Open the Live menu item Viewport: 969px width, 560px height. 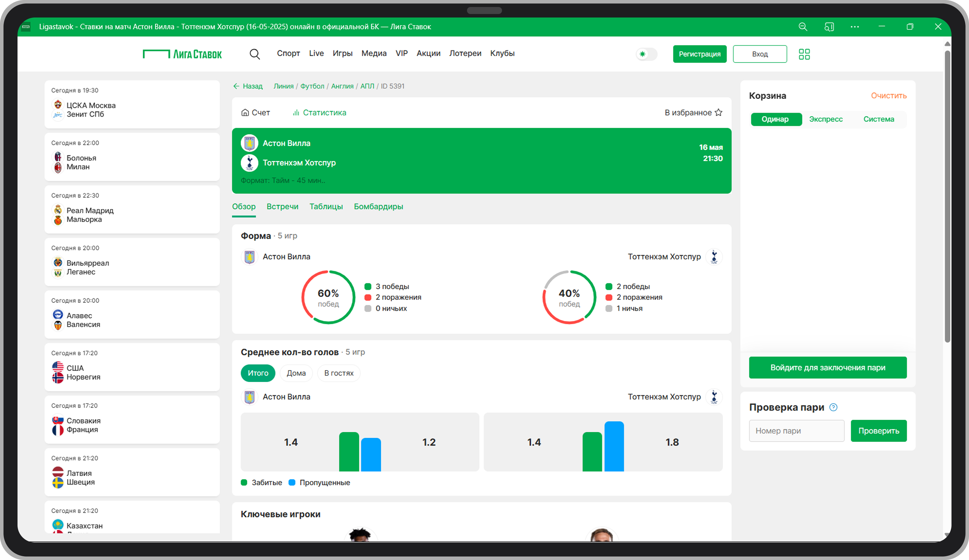(x=316, y=53)
